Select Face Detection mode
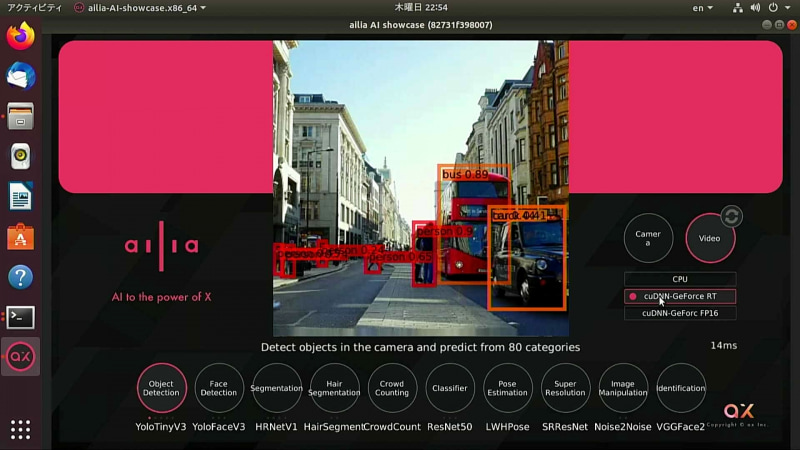Viewport: 800px width, 450px height. (218, 388)
